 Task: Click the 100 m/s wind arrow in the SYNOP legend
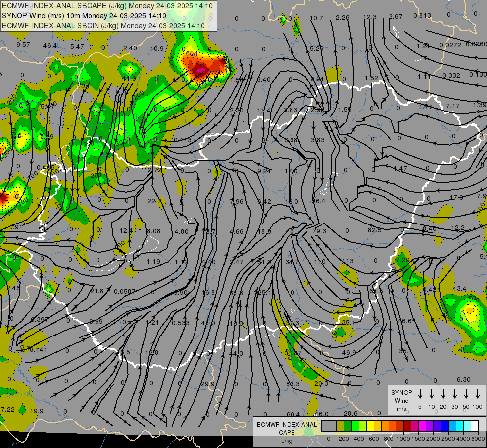[478, 394]
